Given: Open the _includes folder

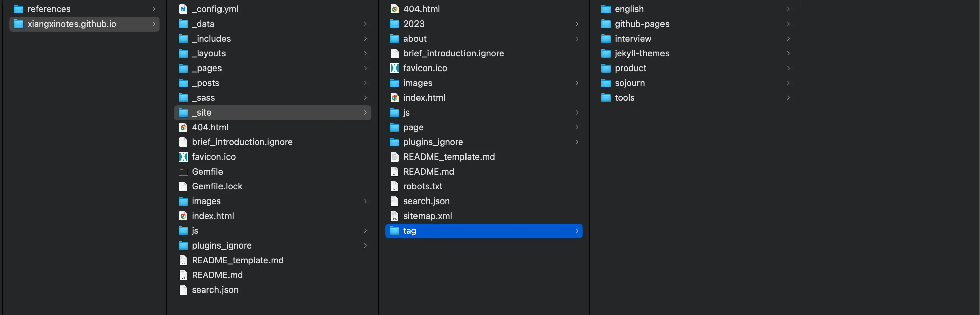Looking at the screenshot, I should coord(211,39).
